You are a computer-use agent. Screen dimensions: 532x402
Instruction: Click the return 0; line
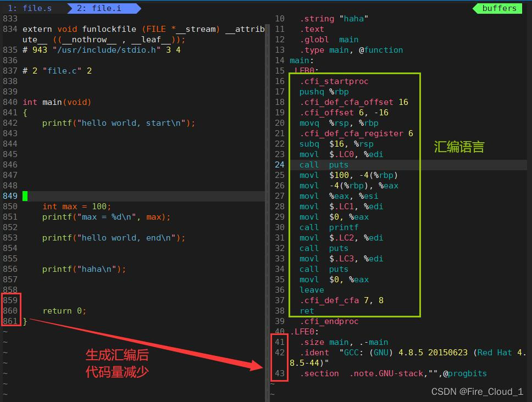tap(64, 311)
